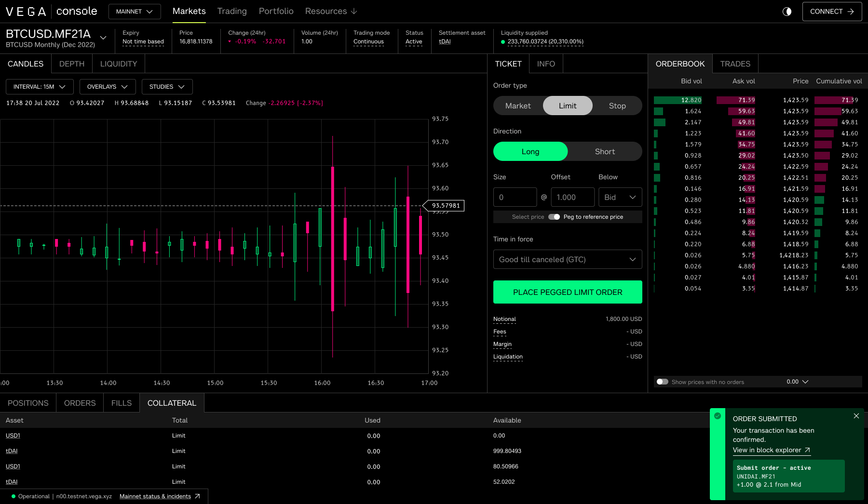This screenshot has width=868, height=504.
Task: Select Market order type
Action: [x=518, y=106]
